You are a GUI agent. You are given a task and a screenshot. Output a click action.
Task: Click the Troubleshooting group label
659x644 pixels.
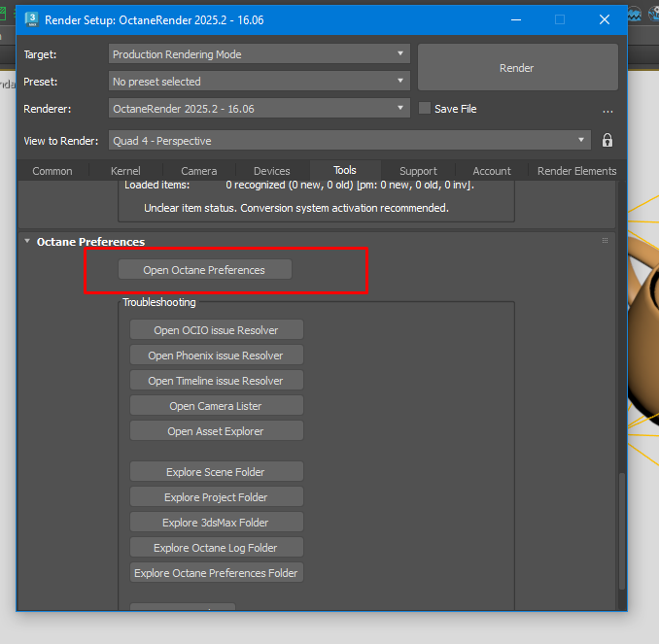coord(158,302)
